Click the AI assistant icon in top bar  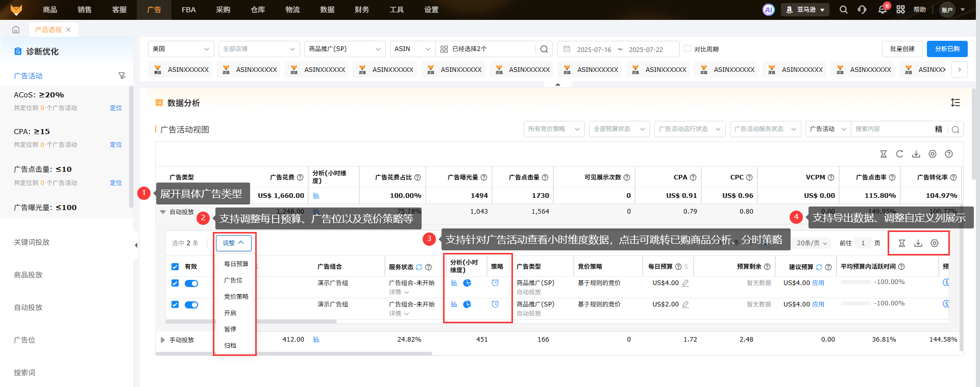(768, 10)
